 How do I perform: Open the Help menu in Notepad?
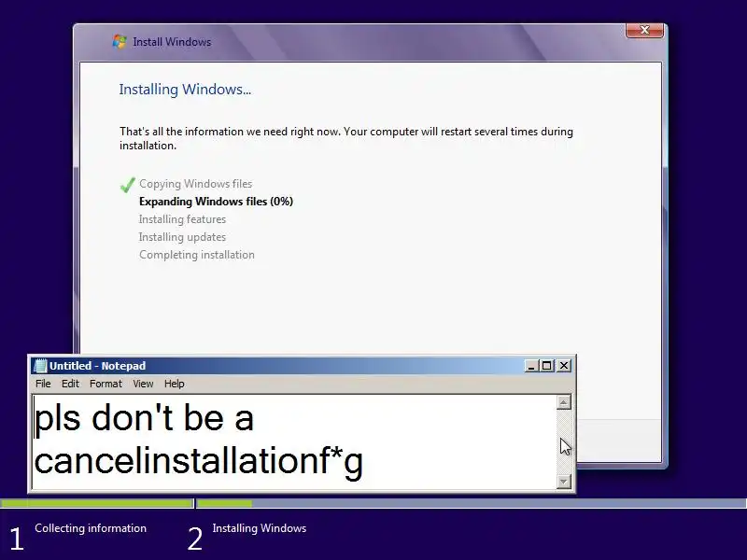174,384
